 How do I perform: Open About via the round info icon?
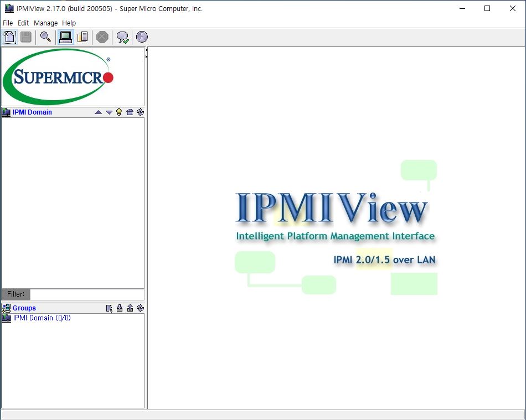pyautogui.click(x=142, y=37)
